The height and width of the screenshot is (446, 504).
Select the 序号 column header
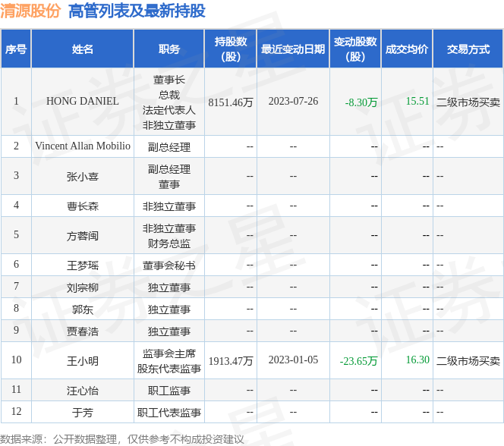(16, 49)
